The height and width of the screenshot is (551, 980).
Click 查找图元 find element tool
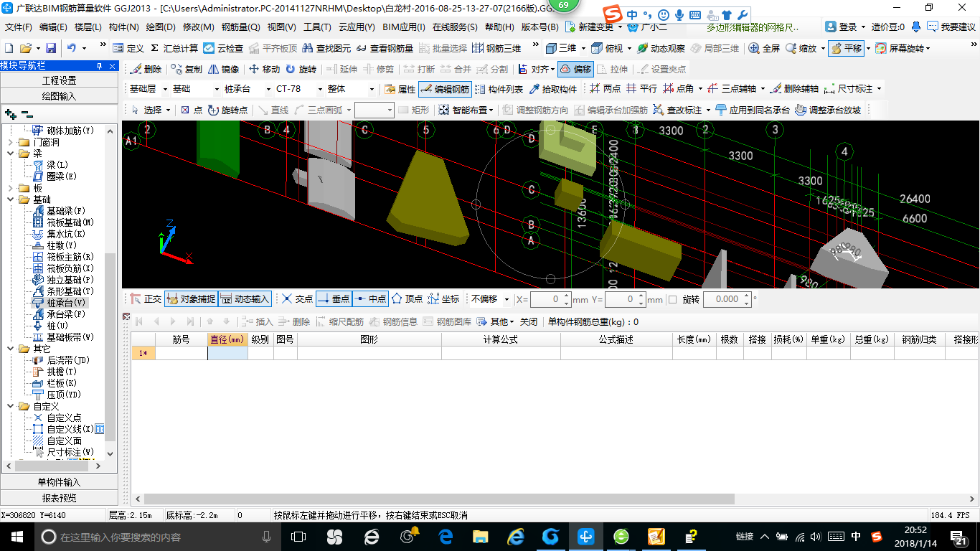point(327,48)
